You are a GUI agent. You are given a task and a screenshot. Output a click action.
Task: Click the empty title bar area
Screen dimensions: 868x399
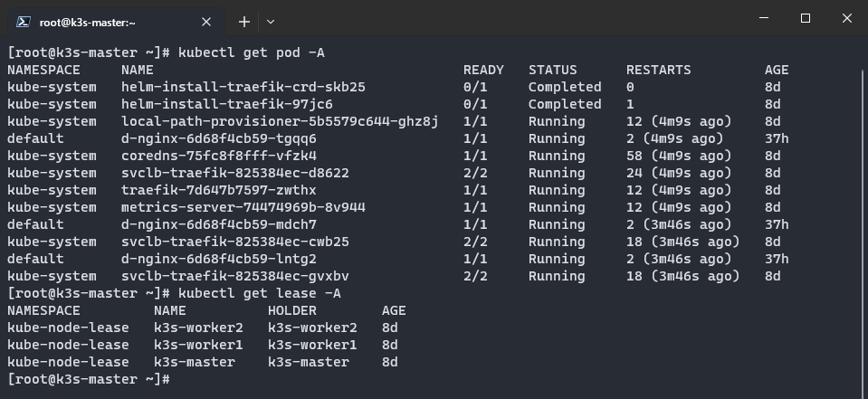pyautogui.click(x=507, y=18)
